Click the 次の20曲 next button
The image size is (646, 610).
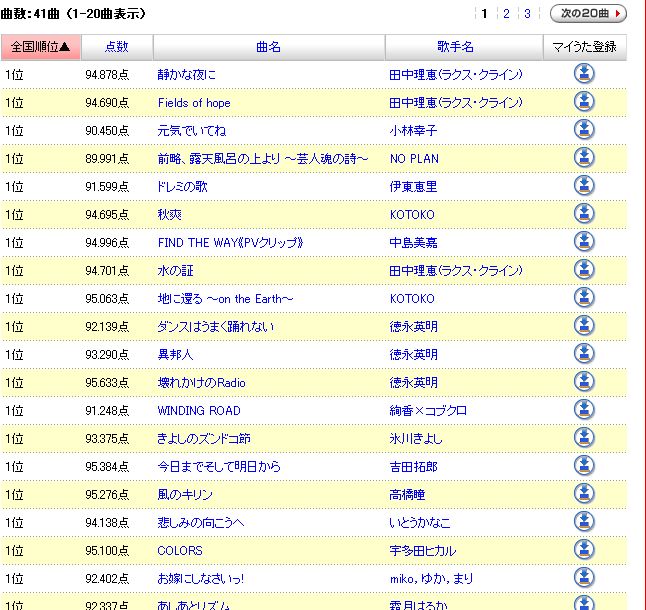coord(588,14)
